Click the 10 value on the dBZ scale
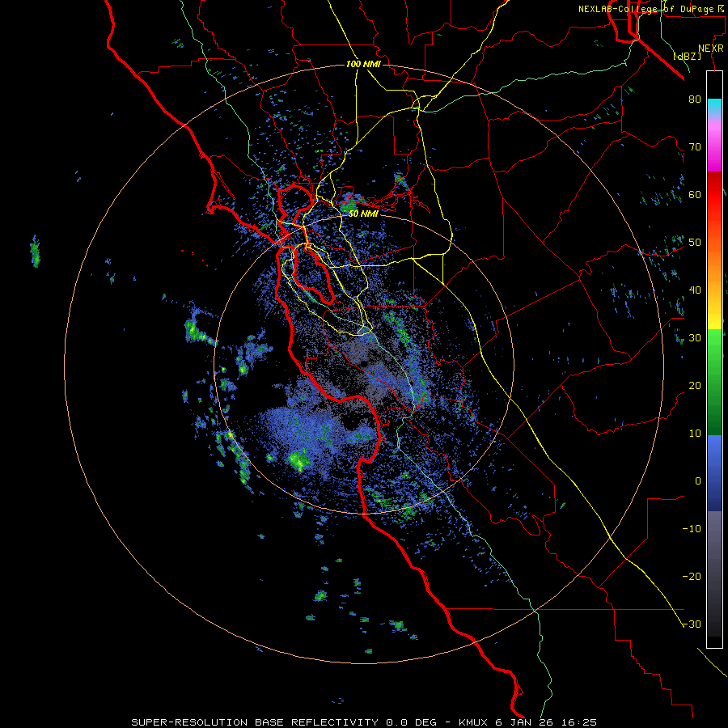The height and width of the screenshot is (728, 728). coord(695,434)
